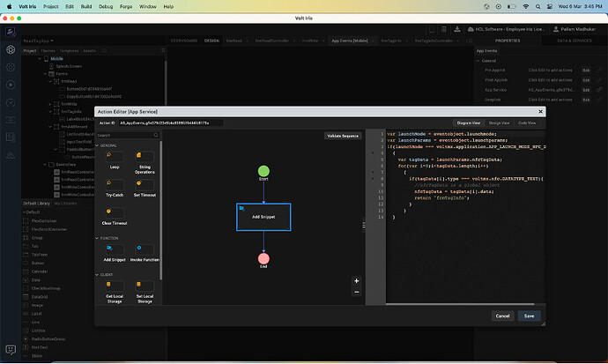Select the Invoke Function action icon
Screen dimensions: 608x364
[x=145, y=249]
